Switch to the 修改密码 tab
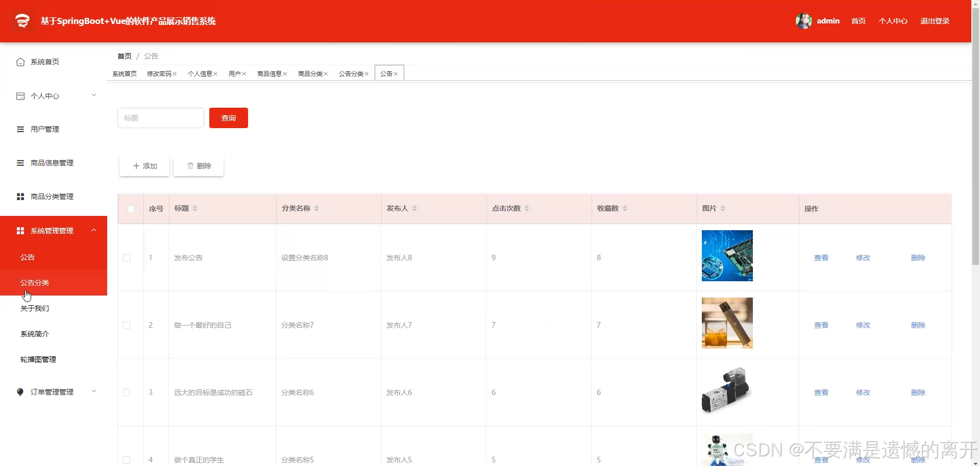This screenshot has width=980, height=466. pyautogui.click(x=159, y=74)
